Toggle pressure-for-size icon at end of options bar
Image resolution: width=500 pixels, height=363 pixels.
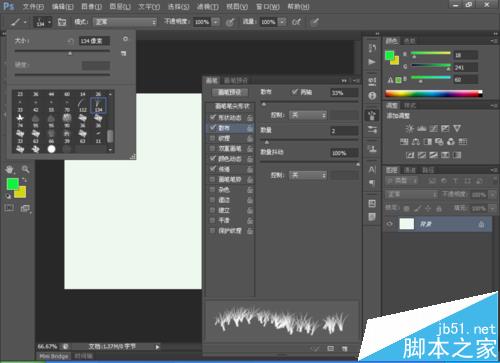[x=314, y=22]
